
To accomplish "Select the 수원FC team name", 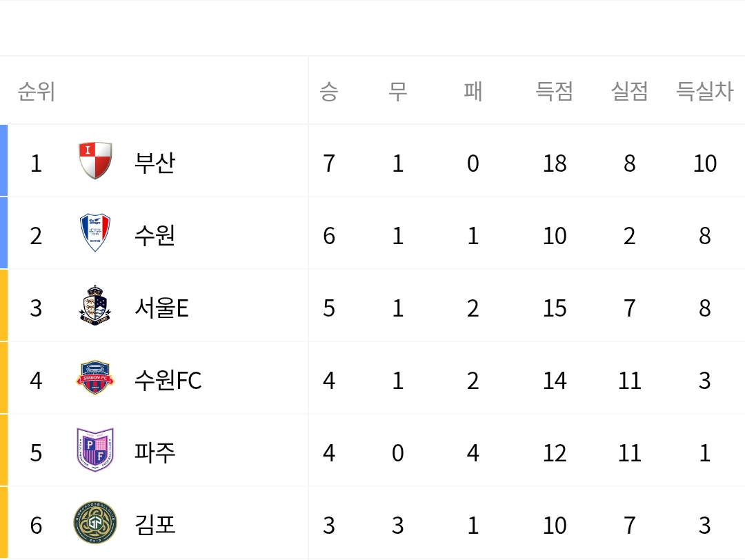I will [x=168, y=381].
